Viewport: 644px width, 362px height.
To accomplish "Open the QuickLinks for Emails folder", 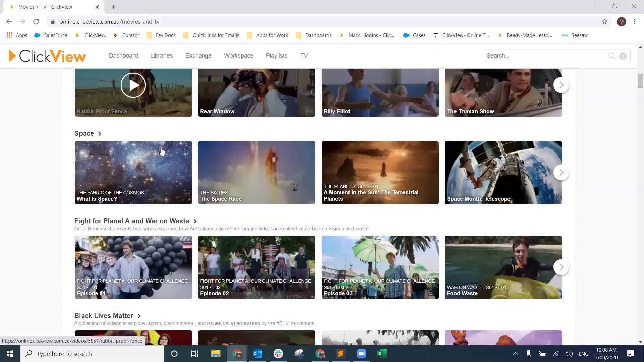I will tap(211, 35).
